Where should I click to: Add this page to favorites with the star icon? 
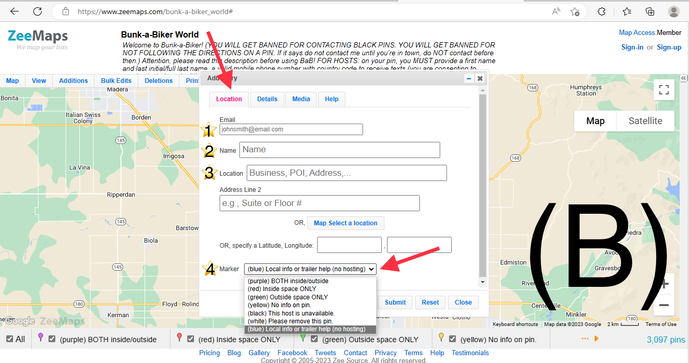[575, 11]
